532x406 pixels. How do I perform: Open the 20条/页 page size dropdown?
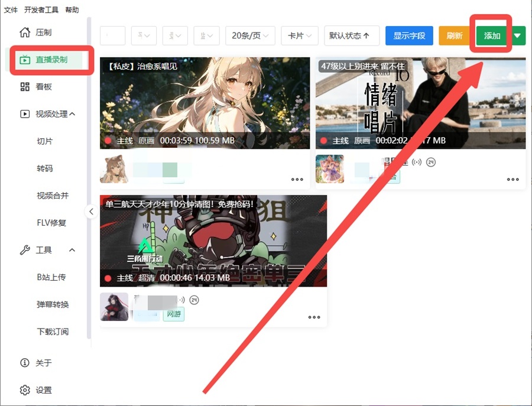click(x=251, y=35)
